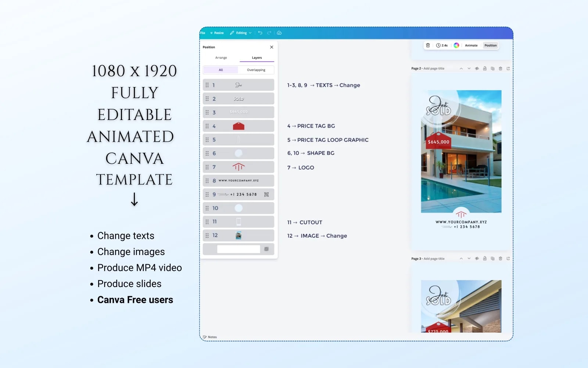
Task: Click the Position button in floating toolbar
Action: point(490,45)
